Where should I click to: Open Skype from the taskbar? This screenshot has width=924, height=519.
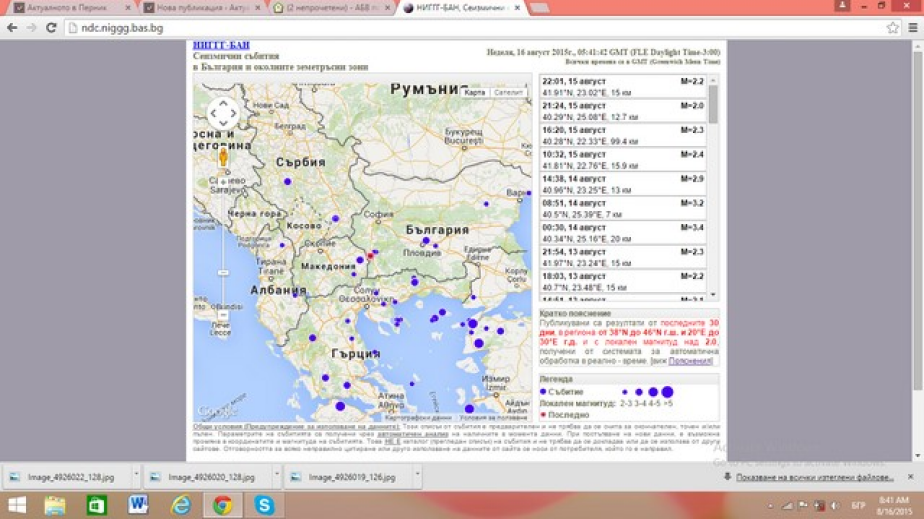click(264, 505)
